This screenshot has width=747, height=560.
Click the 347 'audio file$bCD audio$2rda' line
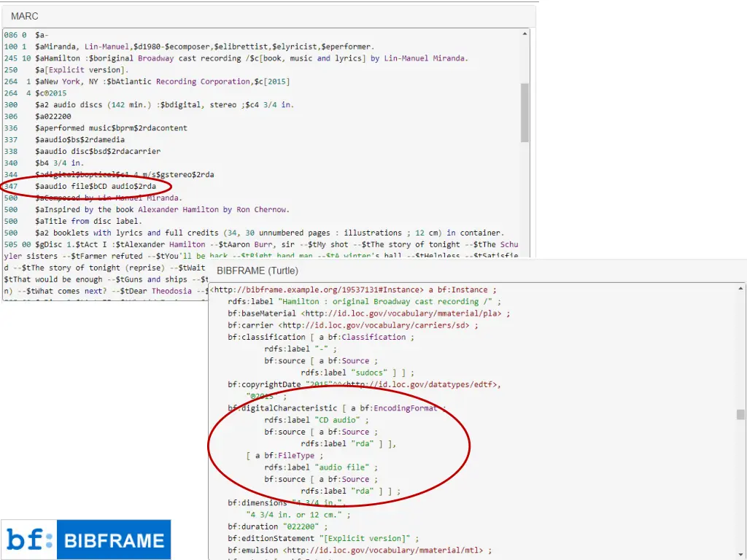(x=80, y=186)
